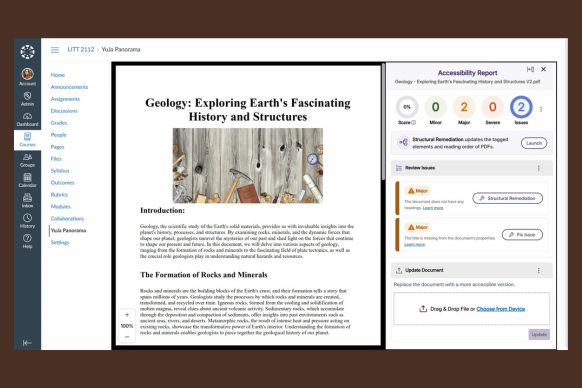Open Files in the course menu
The height and width of the screenshot is (388, 582).
pos(56,159)
